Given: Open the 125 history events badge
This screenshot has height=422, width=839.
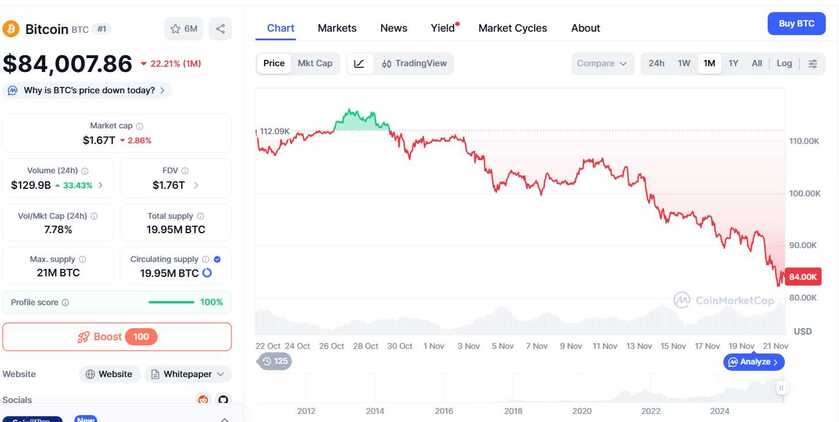Looking at the screenshot, I should point(275,361).
